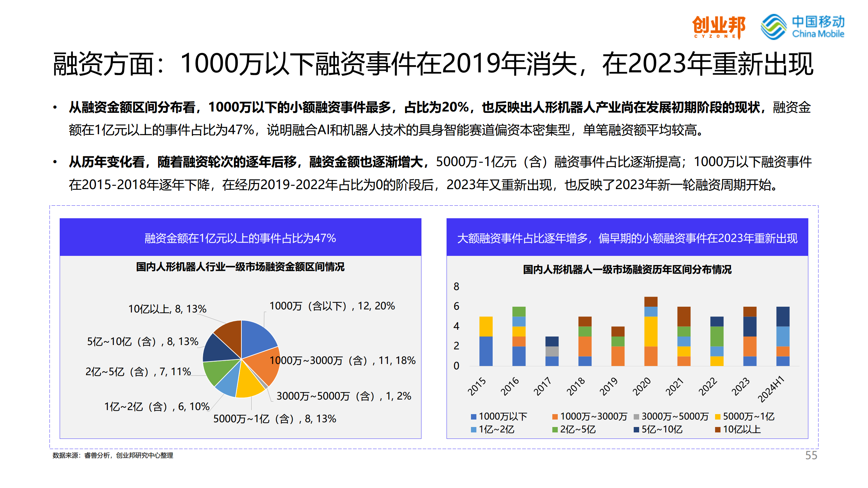Click the pie label 10亿以上, 8, 13%
The height and width of the screenshot is (488, 868).
coord(167,309)
